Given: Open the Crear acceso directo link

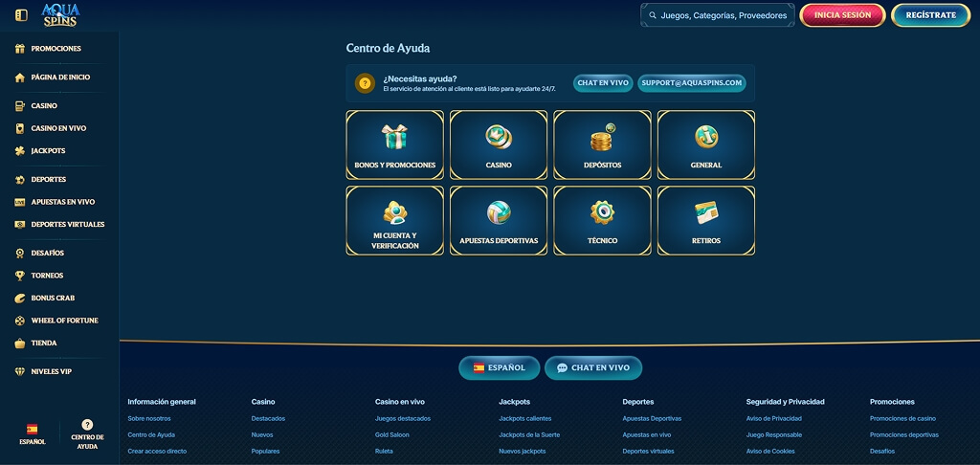Looking at the screenshot, I should tap(157, 452).
